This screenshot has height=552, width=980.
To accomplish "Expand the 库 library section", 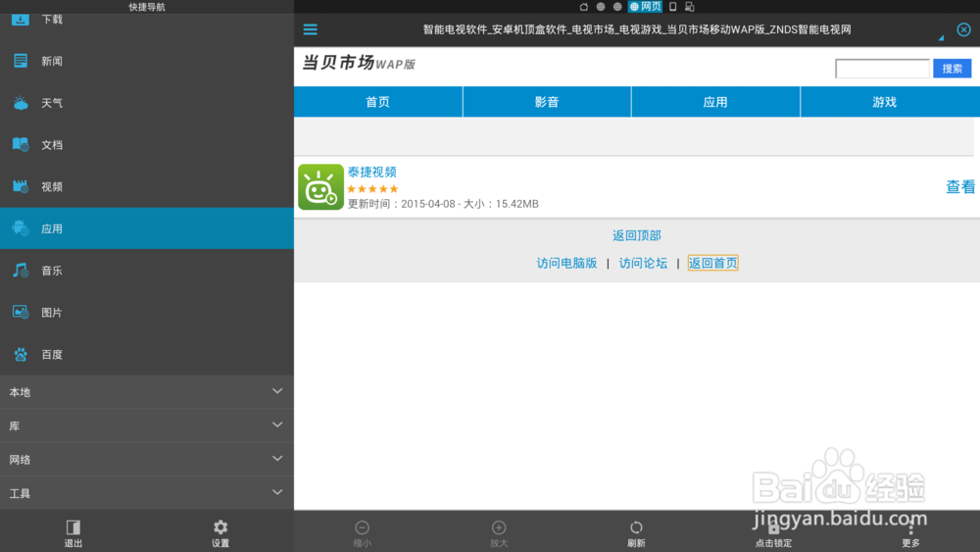I will pos(147,426).
